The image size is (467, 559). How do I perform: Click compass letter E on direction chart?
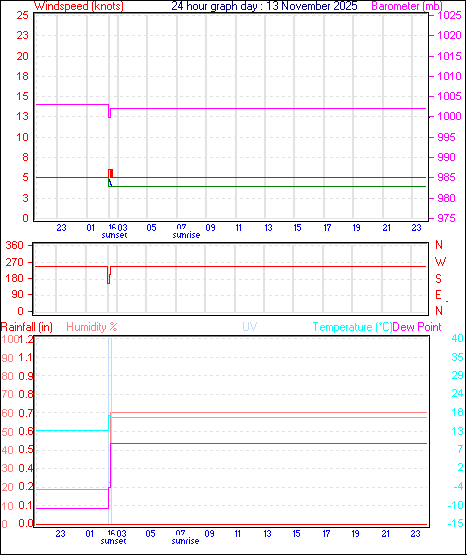point(438,295)
